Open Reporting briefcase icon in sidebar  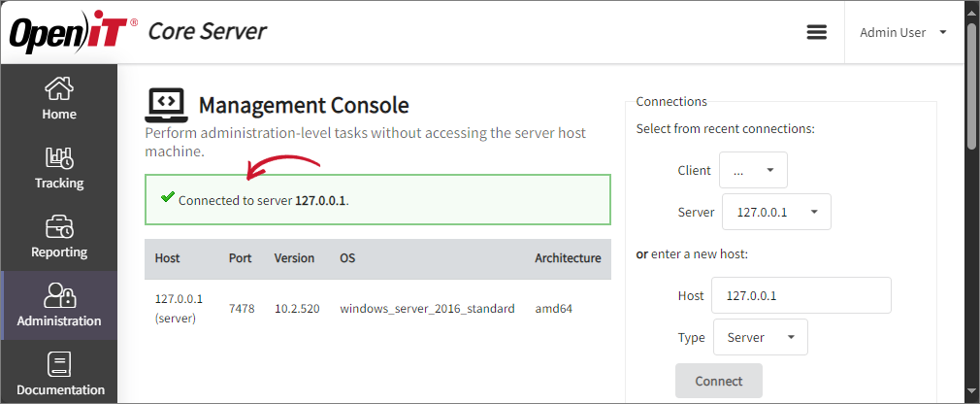(x=59, y=227)
